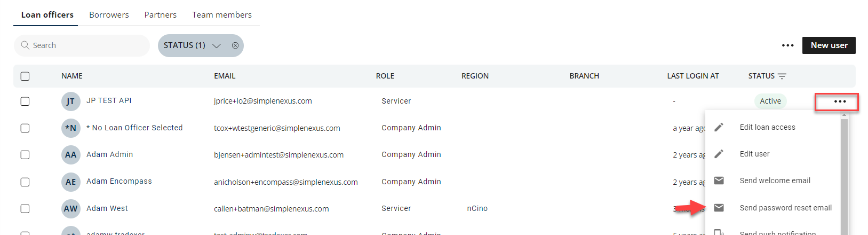The image size is (868, 235).
Task: Click the pencil icon beside Edit user
Action: (719, 154)
